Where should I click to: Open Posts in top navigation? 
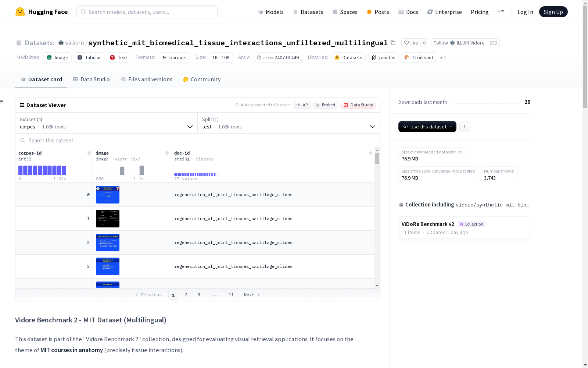pyautogui.click(x=378, y=12)
